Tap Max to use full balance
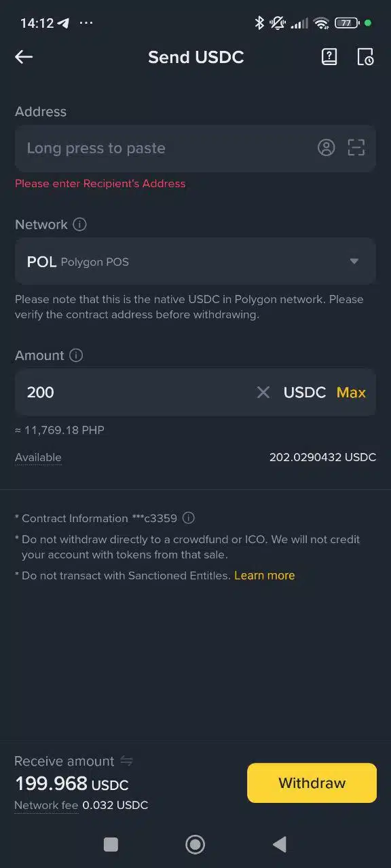 [x=351, y=392]
